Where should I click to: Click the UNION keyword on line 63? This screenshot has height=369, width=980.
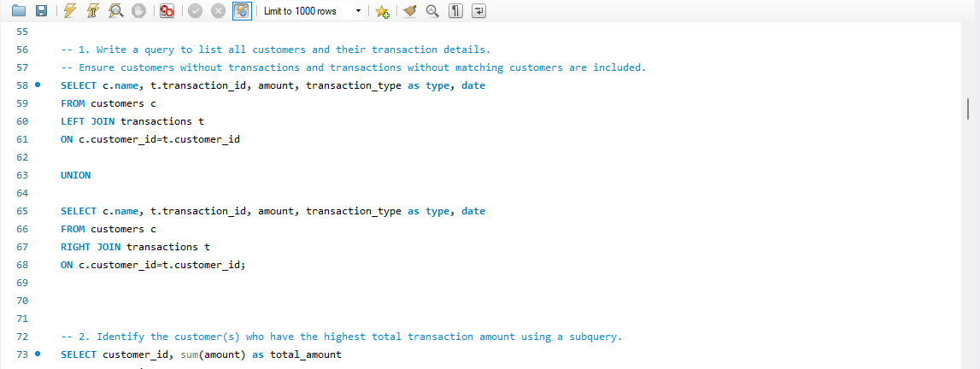point(76,175)
